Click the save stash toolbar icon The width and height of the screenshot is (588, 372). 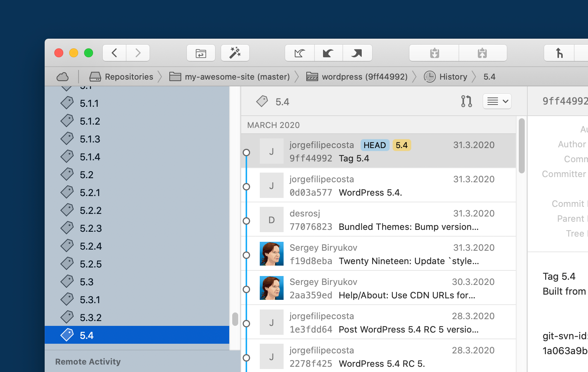click(x=434, y=53)
